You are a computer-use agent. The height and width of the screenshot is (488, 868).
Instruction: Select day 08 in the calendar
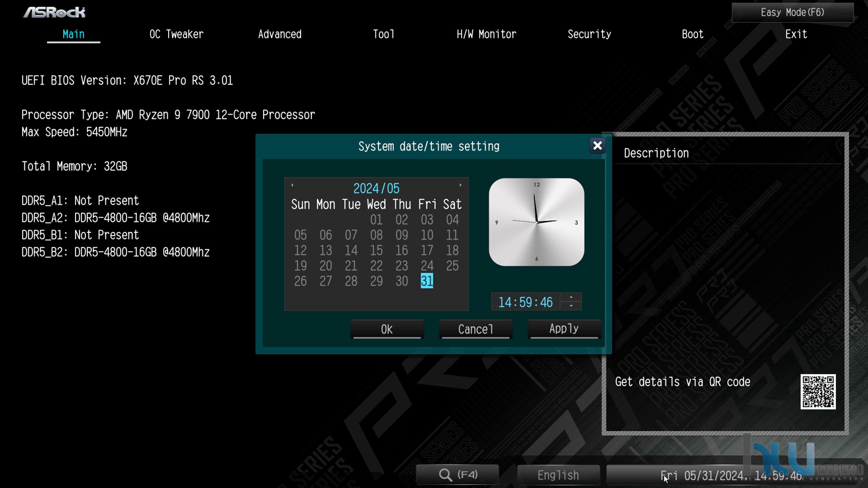pos(376,235)
